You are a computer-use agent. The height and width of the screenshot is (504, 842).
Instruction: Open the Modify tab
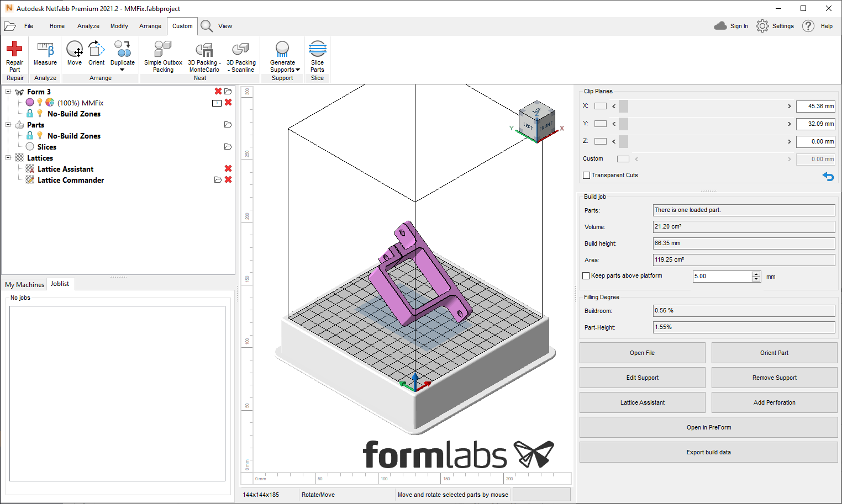tap(119, 26)
